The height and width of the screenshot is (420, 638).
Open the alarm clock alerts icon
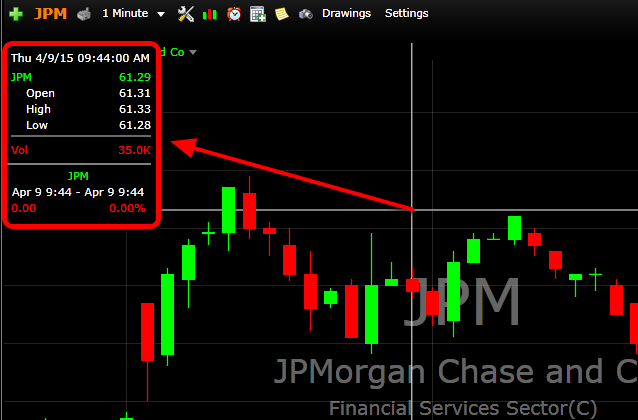coord(234,14)
